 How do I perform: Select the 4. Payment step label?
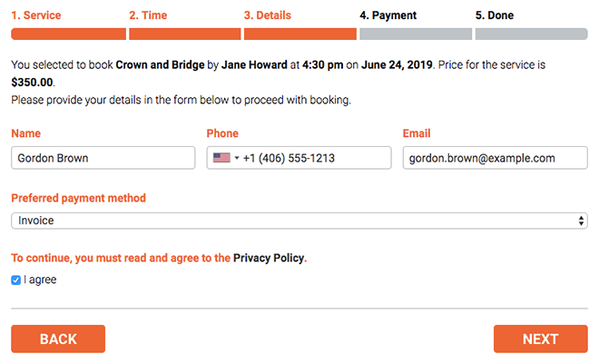coord(388,15)
